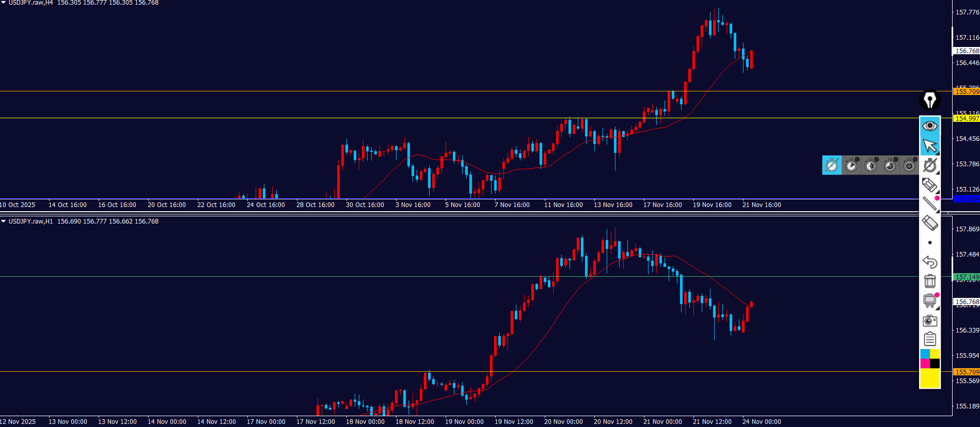The width and height of the screenshot is (980, 427).
Task: Click the Epic Pen nib logo button
Action: pos(929,100)
